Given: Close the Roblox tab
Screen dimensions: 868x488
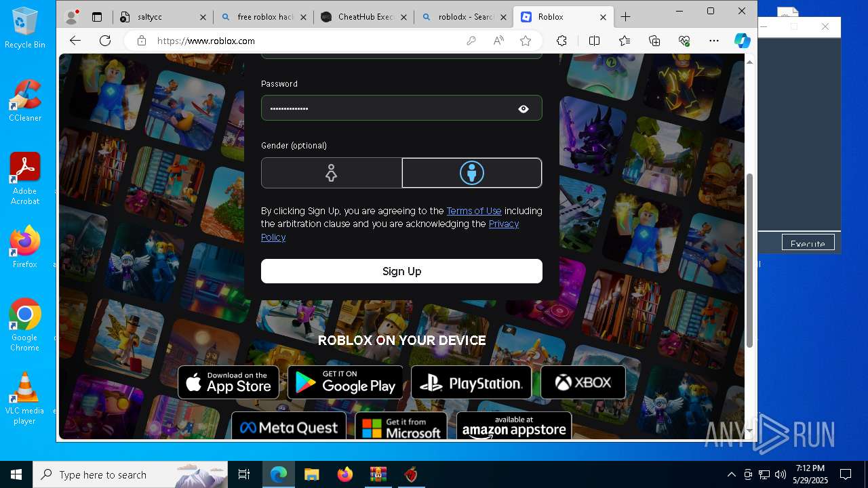Looking at the screenshot, I should (x=603, y=17).
